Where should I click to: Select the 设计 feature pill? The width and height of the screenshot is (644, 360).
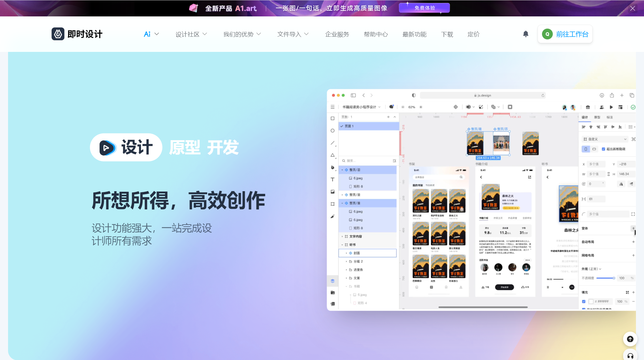pyautogui.click(x=126, y=147)
